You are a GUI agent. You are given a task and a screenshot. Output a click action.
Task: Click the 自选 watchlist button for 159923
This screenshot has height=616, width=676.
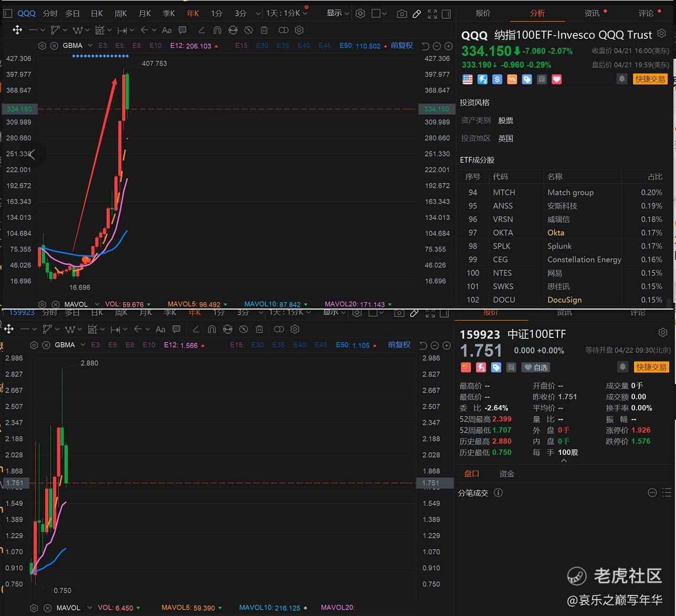[535, 367]
